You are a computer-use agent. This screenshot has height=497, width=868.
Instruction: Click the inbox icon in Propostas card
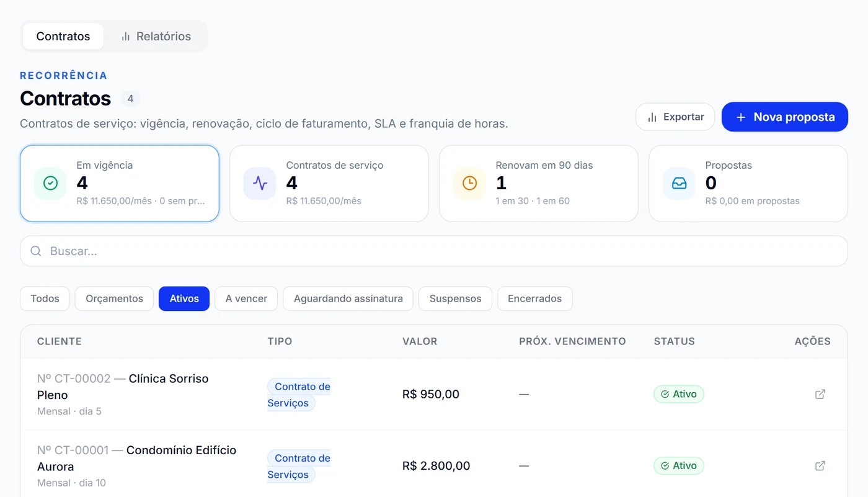[x=679, y=183]
